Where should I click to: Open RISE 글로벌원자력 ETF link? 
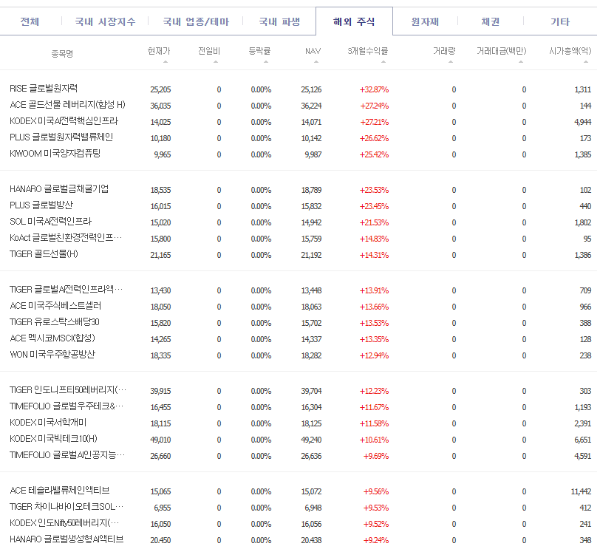[43, 88]
